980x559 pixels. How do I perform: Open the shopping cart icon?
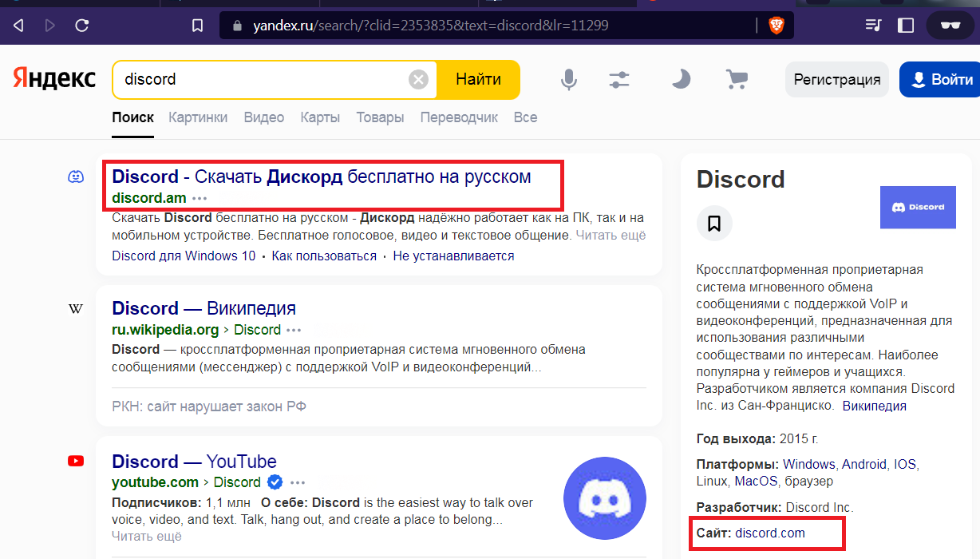click(x=736, y=79)
